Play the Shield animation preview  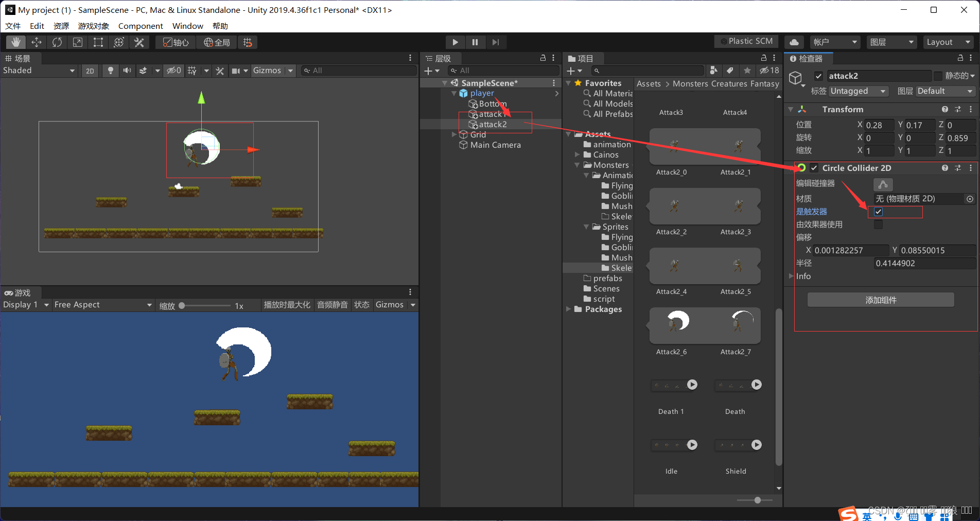coord(757,445)
